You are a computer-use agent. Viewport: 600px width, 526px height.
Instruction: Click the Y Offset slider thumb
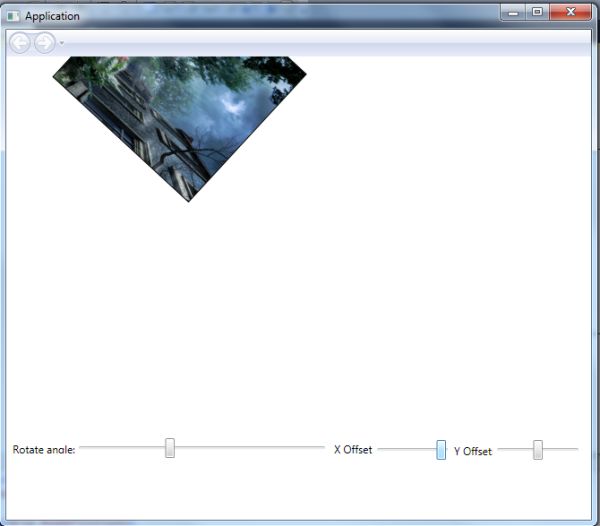(x=538, y=449)
